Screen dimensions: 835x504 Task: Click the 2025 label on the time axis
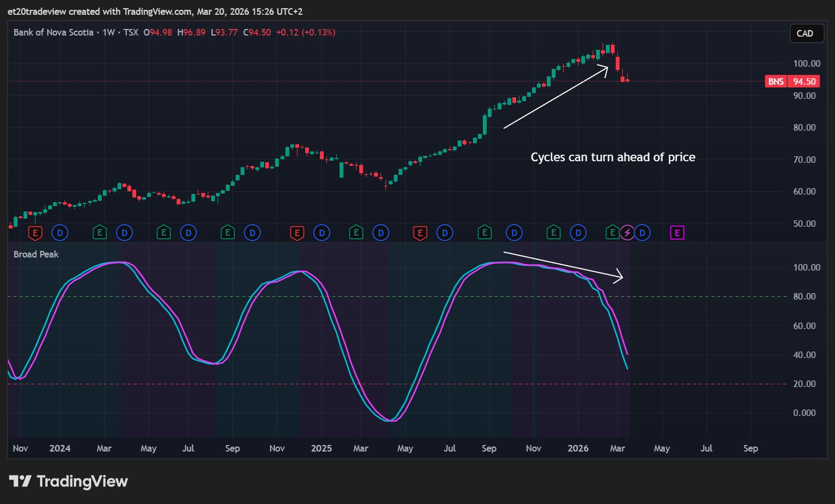point(322,448)
